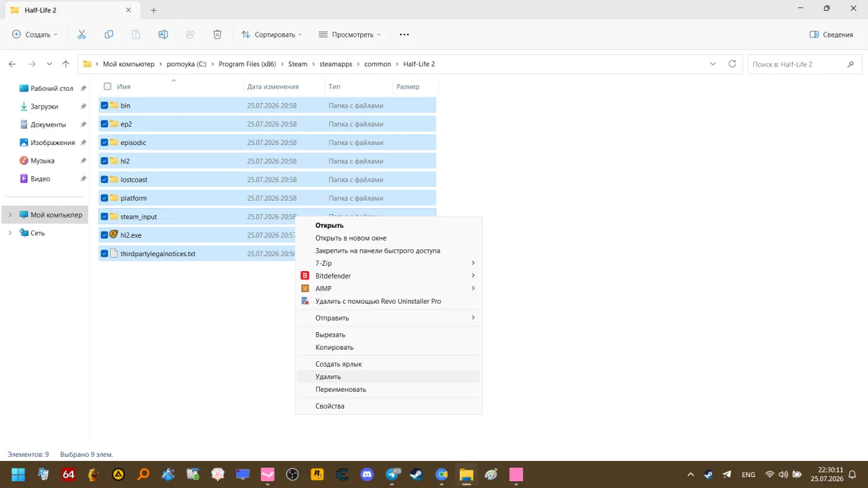Uncheck the hl2 folder checkbox
This screenshot has width=868, height=488.
[x=104, y=161]
